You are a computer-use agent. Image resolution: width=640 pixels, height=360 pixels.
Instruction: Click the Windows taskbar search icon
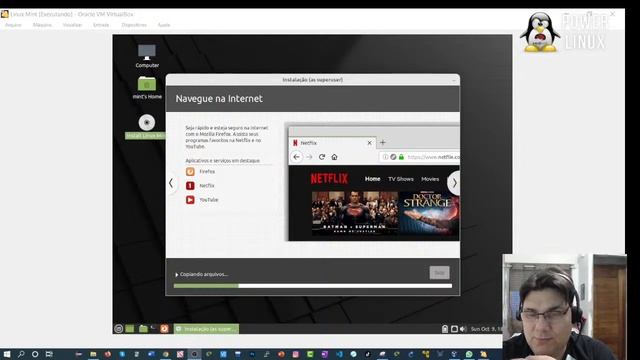[x=21, y=354]
